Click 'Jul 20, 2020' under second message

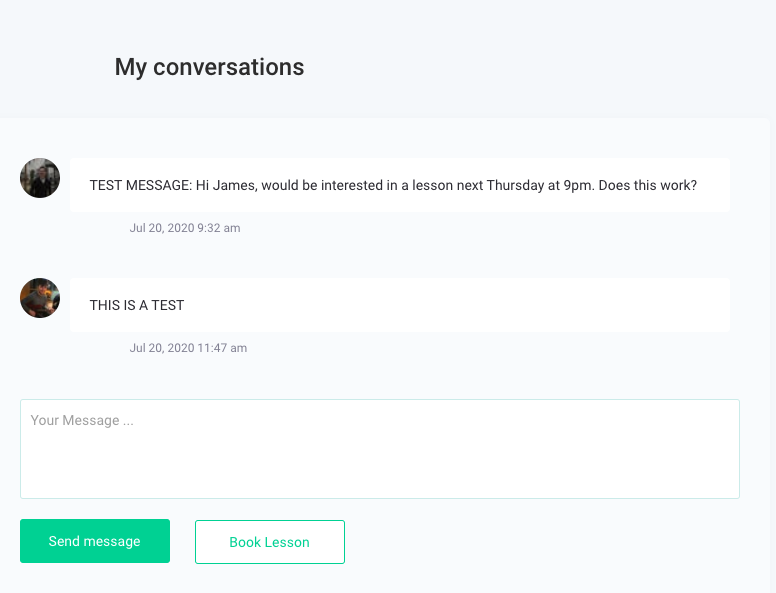(162, 348)
